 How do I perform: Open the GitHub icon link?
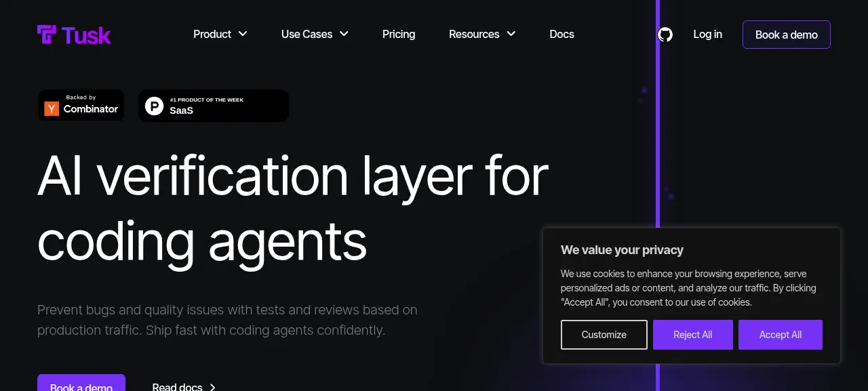(x=665, y=35)
